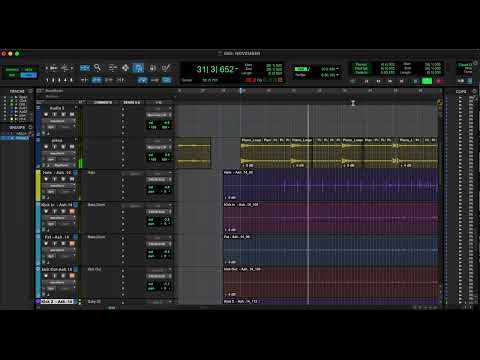Click the Kick In track blue color strip

pos(38,218)
